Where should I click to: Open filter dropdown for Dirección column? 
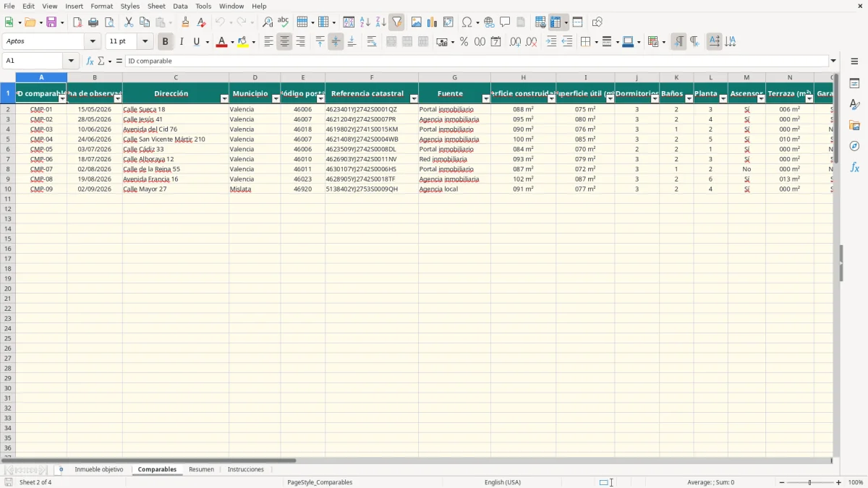[x=224, y=99]
